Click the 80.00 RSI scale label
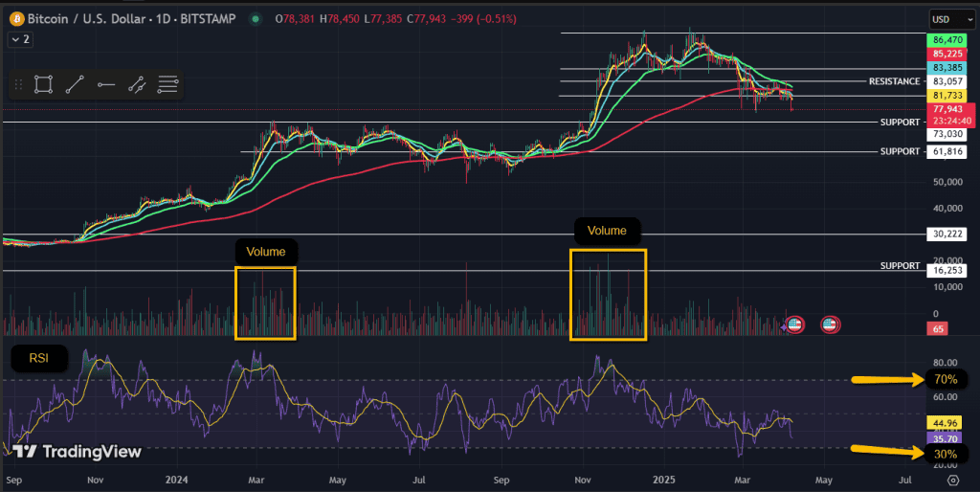 pyautogui.click(x=945, y=363)
